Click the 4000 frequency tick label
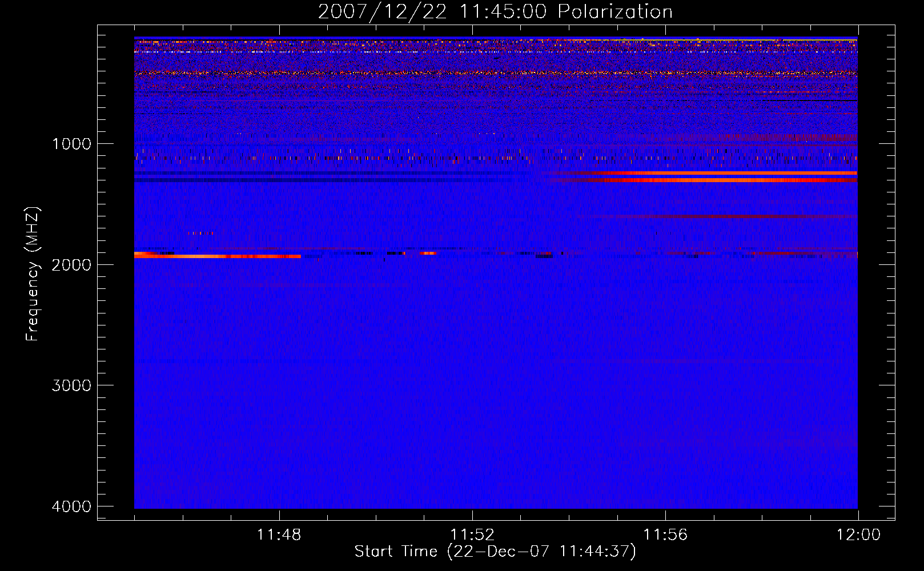 (71, 506)
